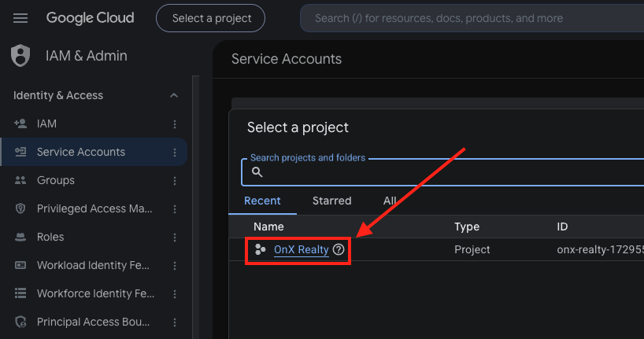Switch to the Starred tab
This screenshot has height=339, width=644.
tap(332, 201)
